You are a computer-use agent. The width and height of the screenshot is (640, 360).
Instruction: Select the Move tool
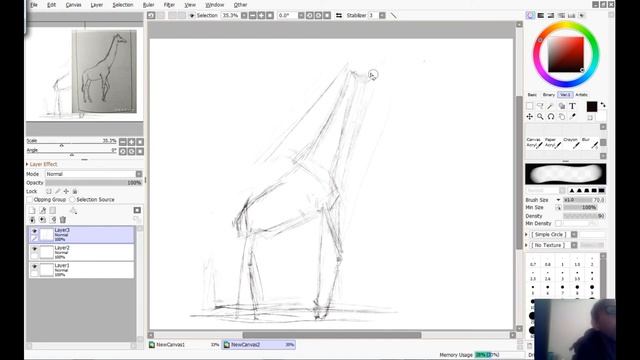pos(529,117)
